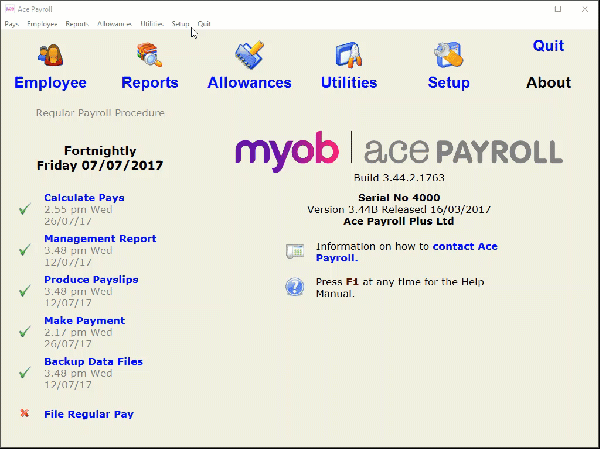Click the blue help question mark icon
The image size is (600, 449).
click(x=295, y=287)
